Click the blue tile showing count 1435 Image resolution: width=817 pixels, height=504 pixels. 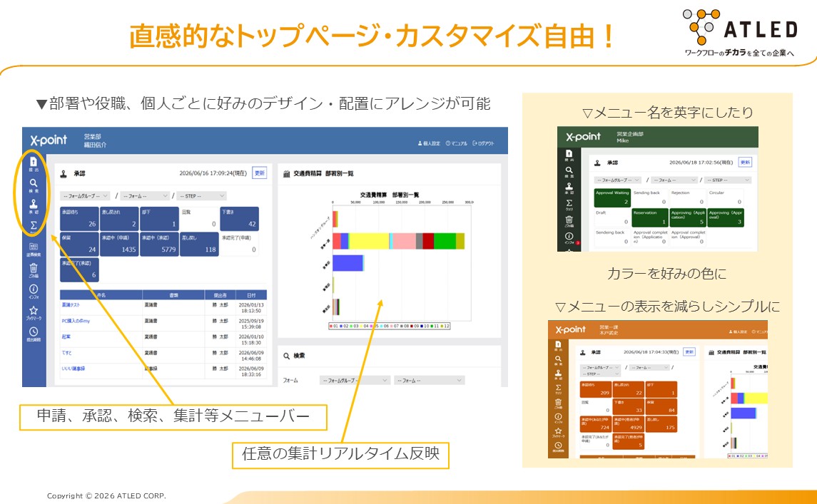tap(119, 245)
